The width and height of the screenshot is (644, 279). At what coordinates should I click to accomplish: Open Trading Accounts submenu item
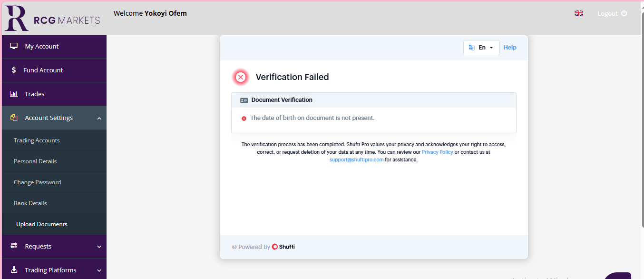[37, 140]
